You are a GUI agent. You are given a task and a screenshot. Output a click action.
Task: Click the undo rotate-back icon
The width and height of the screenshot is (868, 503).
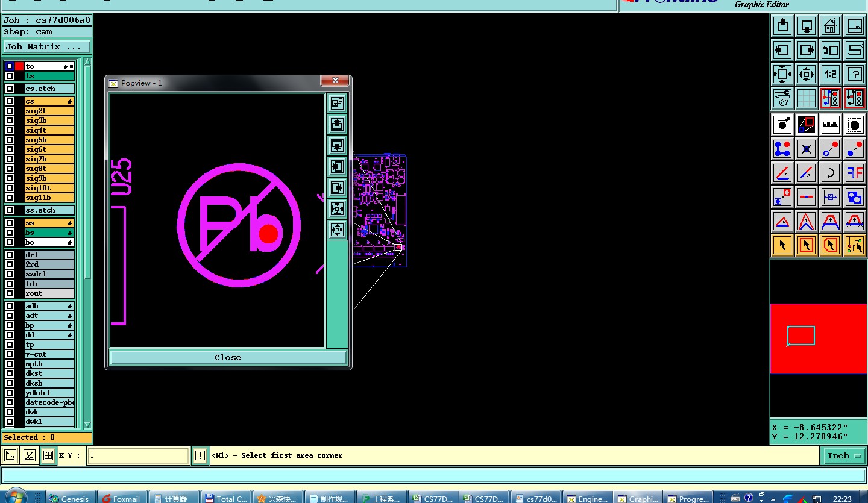point(831,50)
